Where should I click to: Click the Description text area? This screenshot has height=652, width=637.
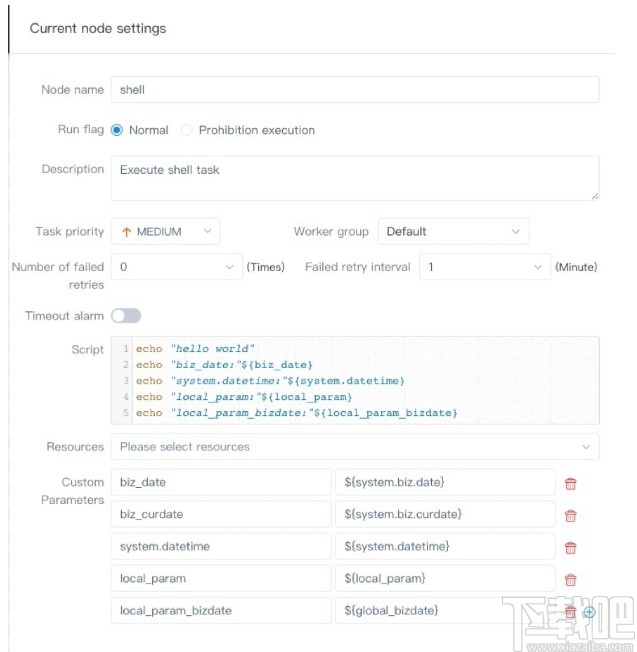tap(355, 178)
